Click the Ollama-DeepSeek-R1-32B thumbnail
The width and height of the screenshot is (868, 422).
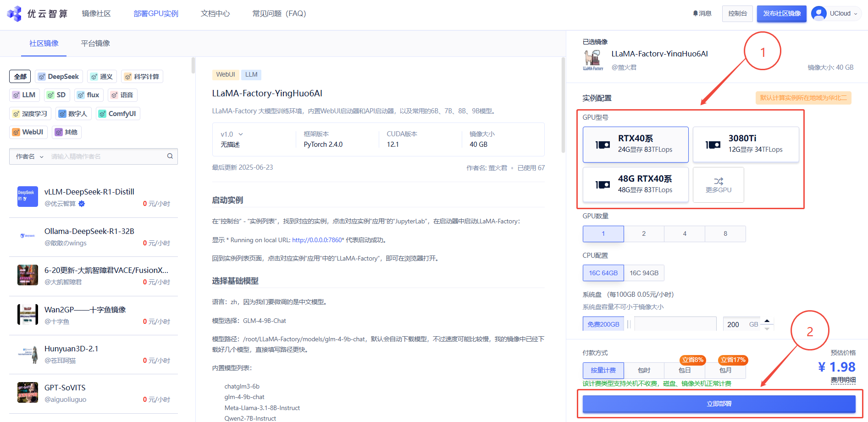click(x=28, y=236)
